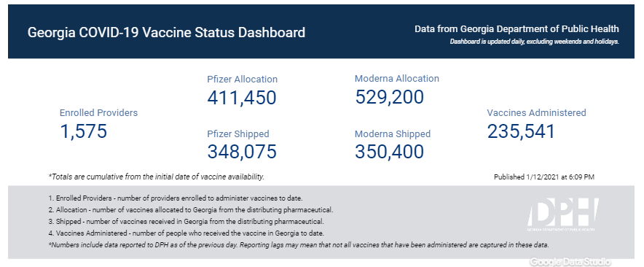Click the Vaccines Administered label
The width and height of the screenshot is (644, 267).
[536, 113]
